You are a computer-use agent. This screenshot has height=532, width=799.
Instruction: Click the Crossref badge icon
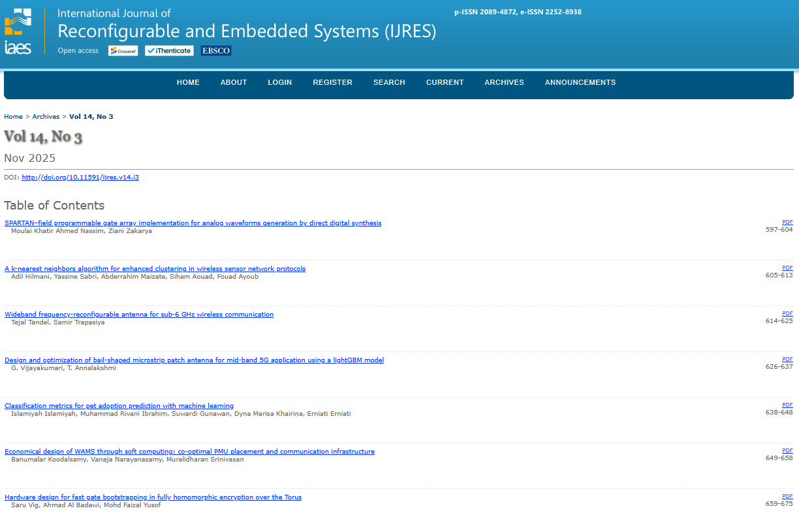coord(123,51)
